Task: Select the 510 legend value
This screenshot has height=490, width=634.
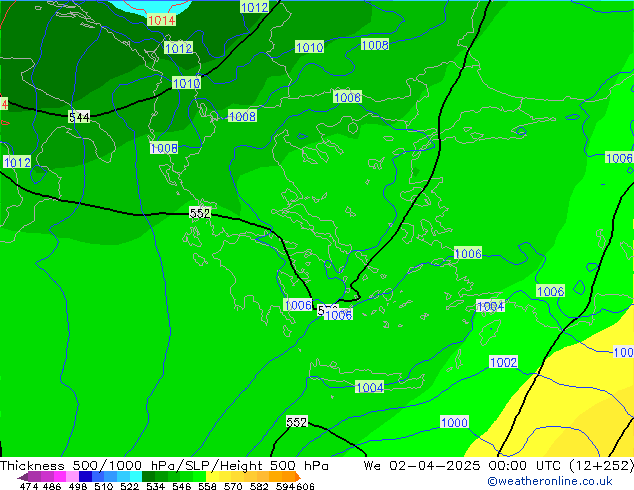Action: point(104,486)
